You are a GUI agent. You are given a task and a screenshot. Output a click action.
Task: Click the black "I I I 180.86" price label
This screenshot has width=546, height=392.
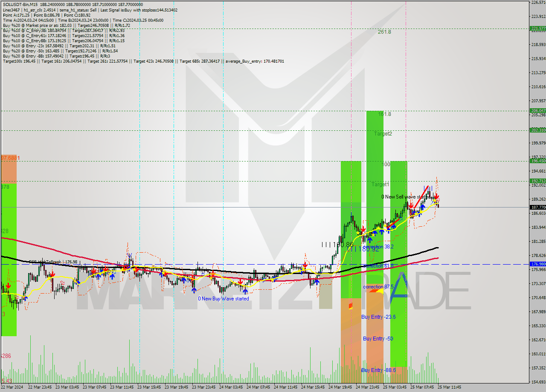coord(338,245)
